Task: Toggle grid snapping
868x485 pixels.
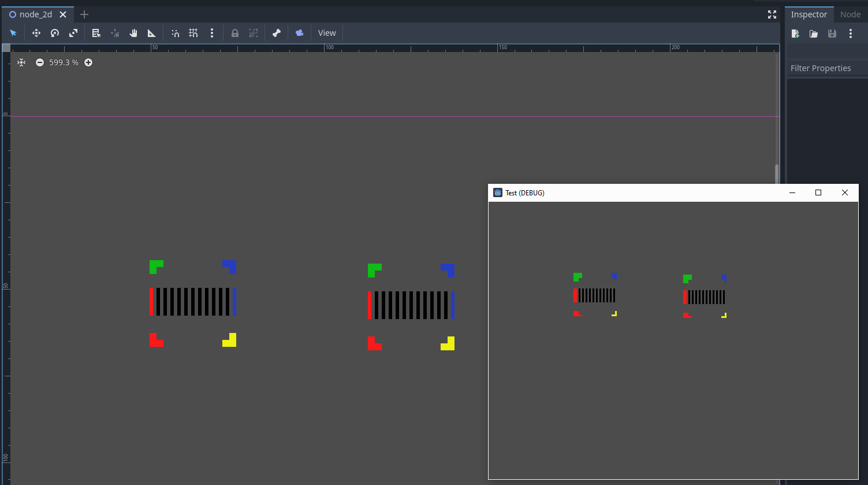Action: [193, 33]
